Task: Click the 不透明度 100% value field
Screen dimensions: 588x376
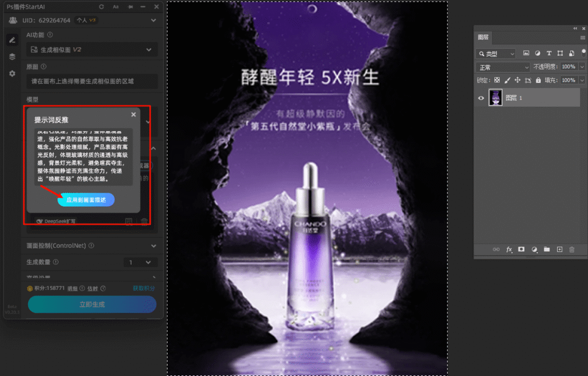Action: pyautogui.click(x=569, y=67)
